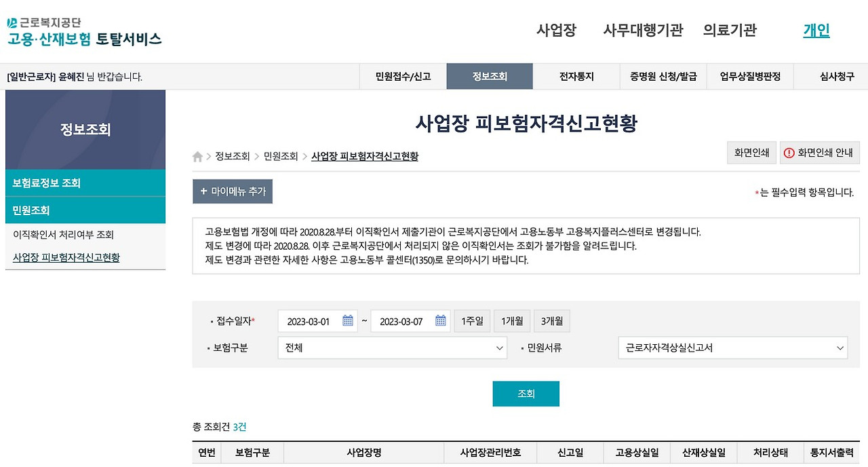Select 의료기관 in the top navigation
The image size is (868, 467).
point(729,30)
